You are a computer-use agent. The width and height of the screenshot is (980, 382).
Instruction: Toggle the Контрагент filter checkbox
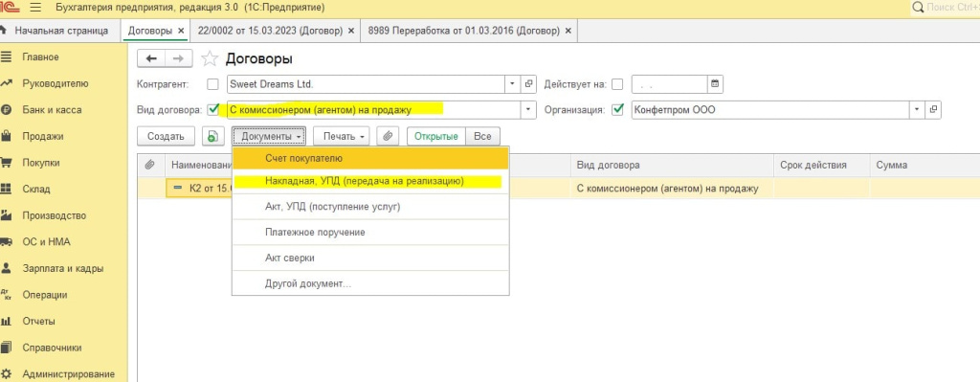pos(213,84)
